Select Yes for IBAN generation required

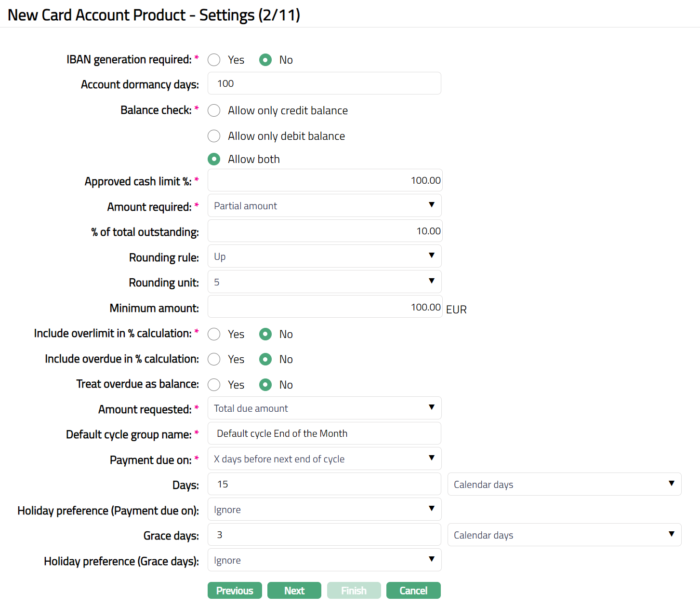click(214, 60)
